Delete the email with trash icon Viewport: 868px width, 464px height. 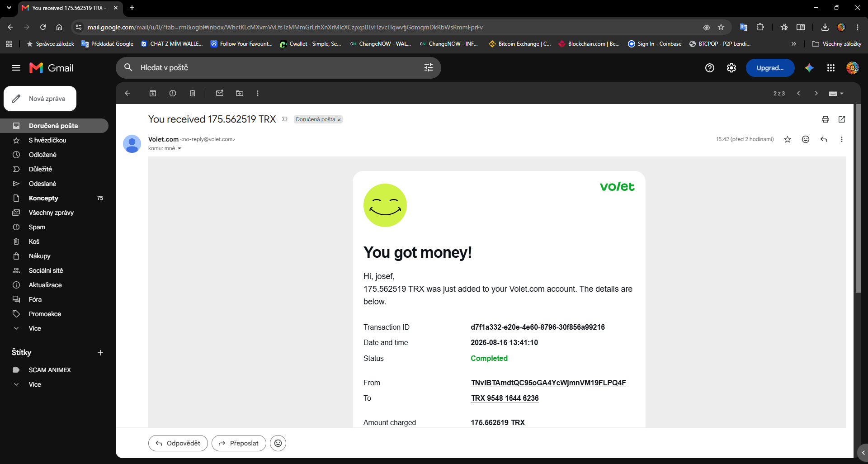[193, 93]
